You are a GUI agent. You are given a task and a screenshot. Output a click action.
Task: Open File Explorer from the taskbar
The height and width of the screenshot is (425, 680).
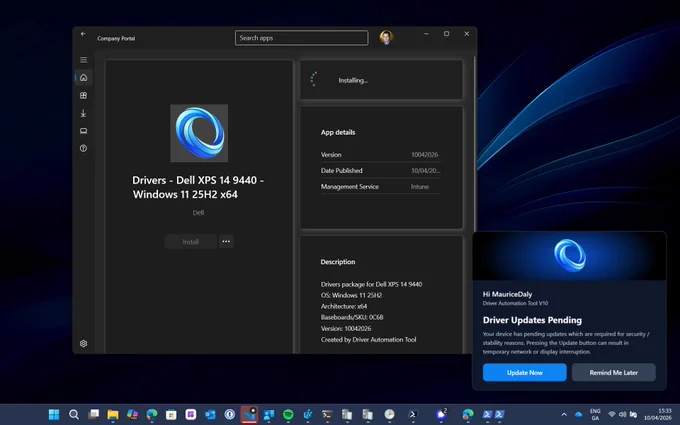click(113, 415)
